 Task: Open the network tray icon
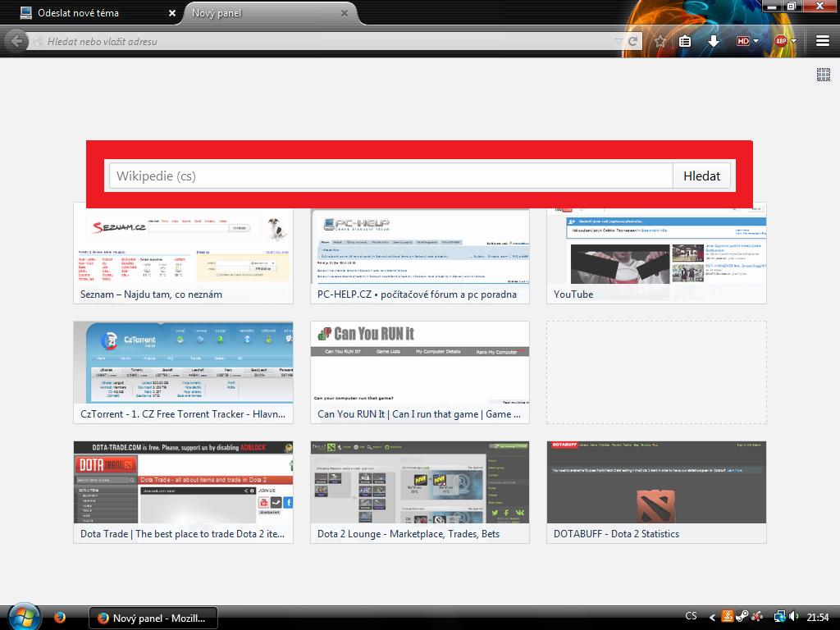[779, 617]
